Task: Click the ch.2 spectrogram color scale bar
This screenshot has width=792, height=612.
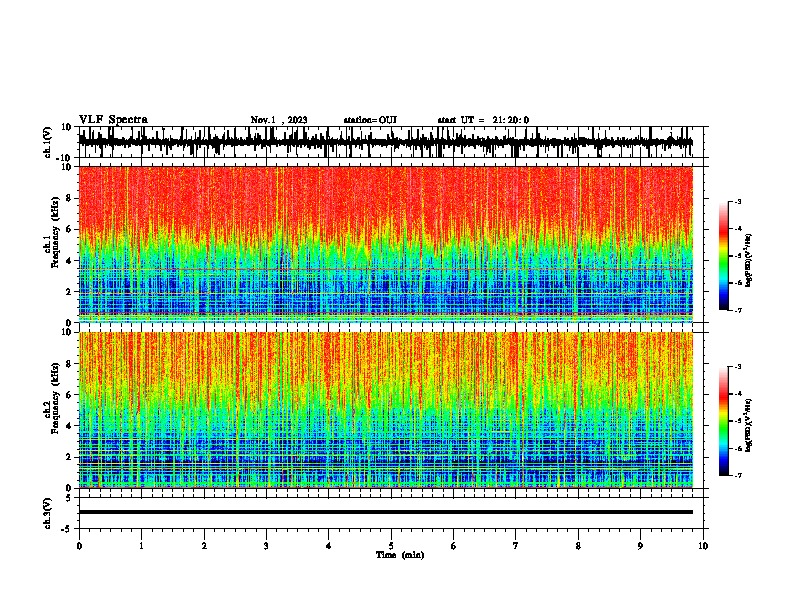Action: [x=723, y=421]
